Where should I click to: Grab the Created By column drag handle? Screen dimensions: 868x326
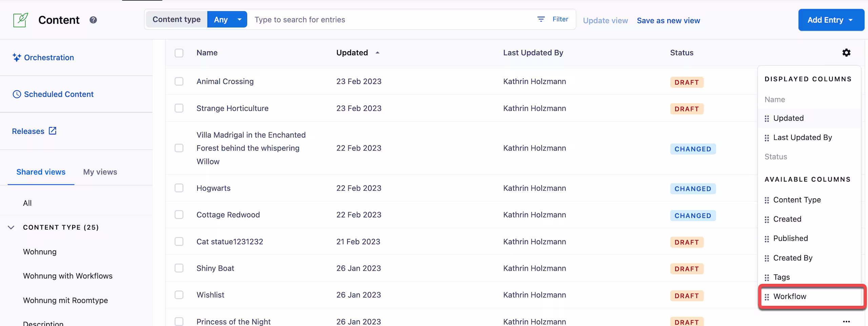(x=767, y=258)
